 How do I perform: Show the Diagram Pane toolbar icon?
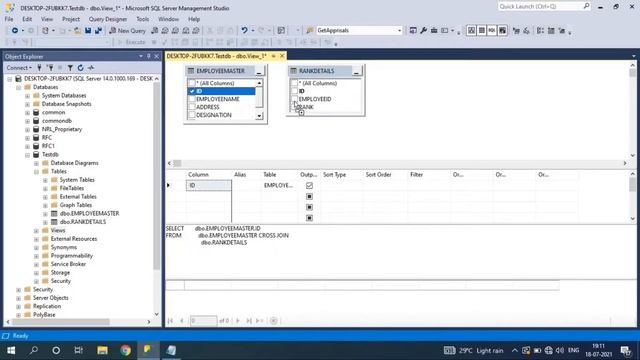tap(471, 31)
